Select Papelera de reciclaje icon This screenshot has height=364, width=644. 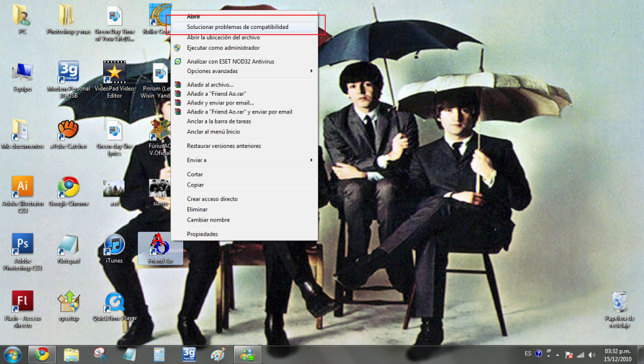pos(619,310)
